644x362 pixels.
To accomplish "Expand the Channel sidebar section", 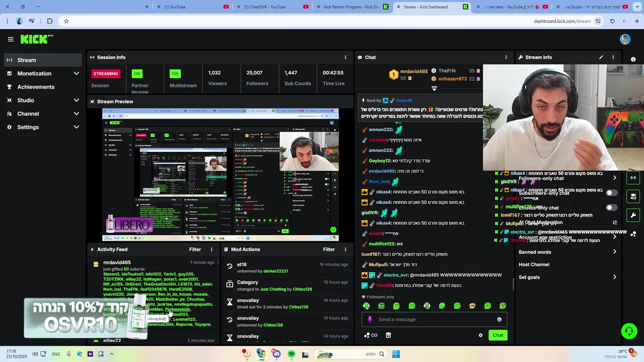I will [x=76, y=114].
